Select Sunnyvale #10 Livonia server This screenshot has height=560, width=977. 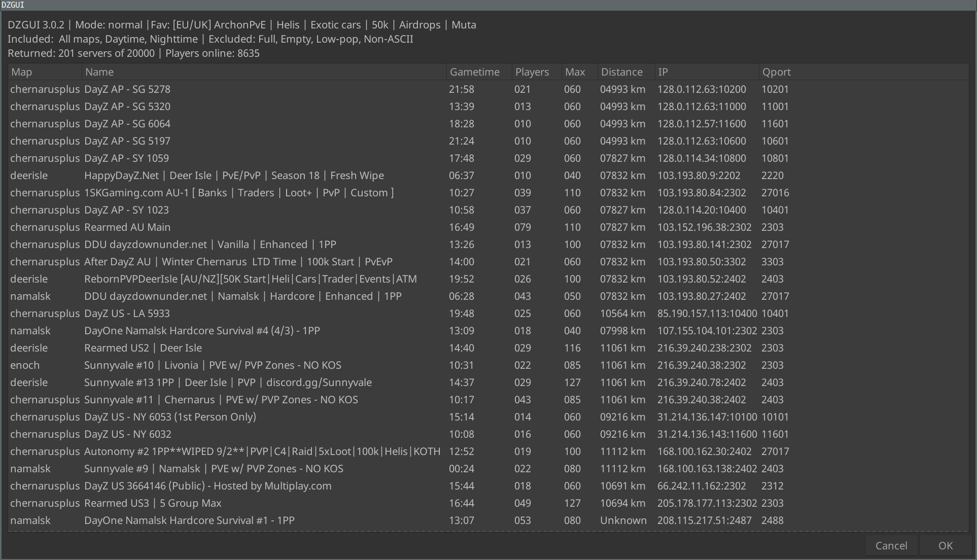pos(488,365)
